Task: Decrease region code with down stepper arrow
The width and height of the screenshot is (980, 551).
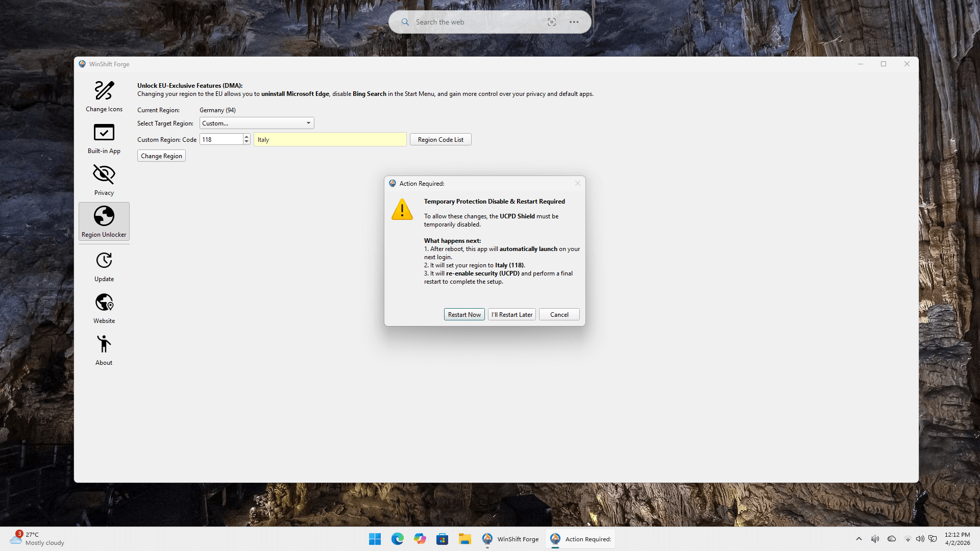Action: (x=247, y=142)
